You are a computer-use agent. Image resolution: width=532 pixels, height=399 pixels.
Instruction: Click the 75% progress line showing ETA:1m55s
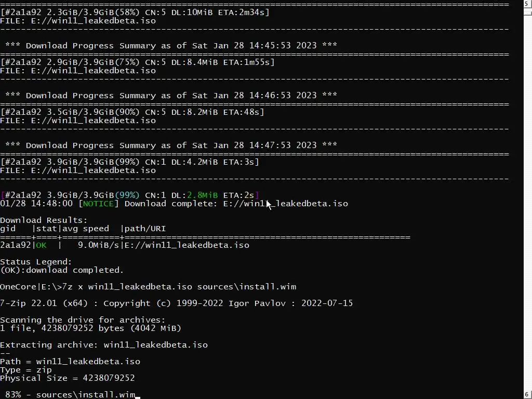coord(137,62)
